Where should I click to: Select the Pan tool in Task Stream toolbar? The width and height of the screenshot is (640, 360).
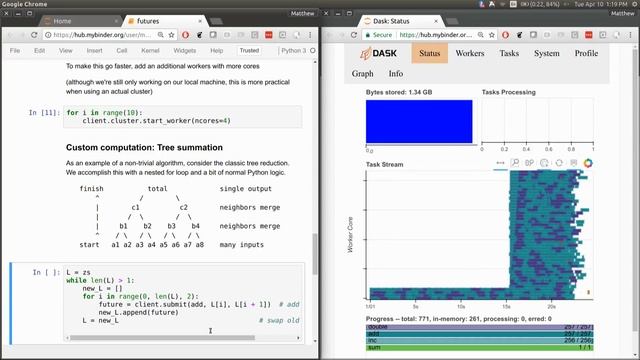pos(500,163)
